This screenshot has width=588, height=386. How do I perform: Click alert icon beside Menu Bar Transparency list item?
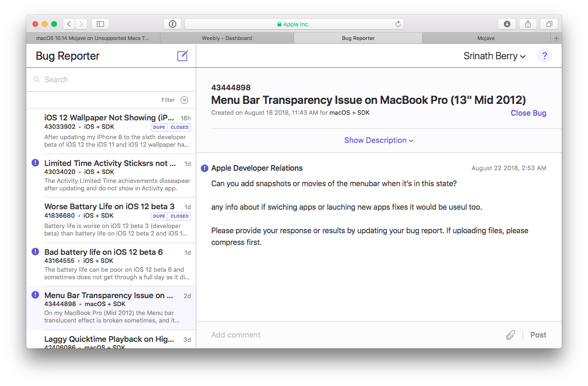tap(35, 295)
